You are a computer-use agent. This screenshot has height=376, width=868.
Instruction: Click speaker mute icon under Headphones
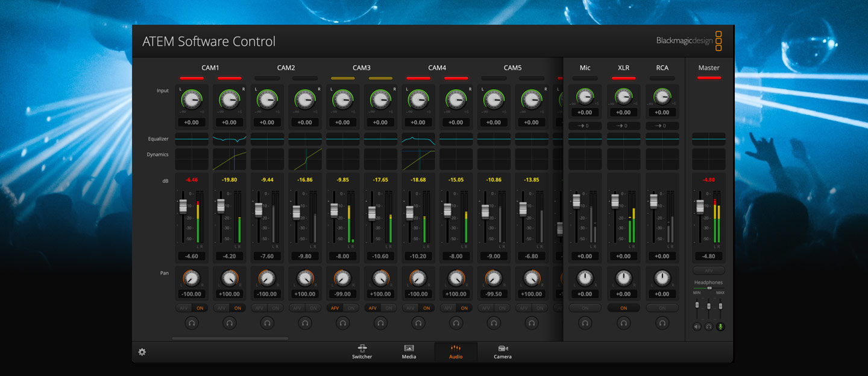tap(697, 327)
